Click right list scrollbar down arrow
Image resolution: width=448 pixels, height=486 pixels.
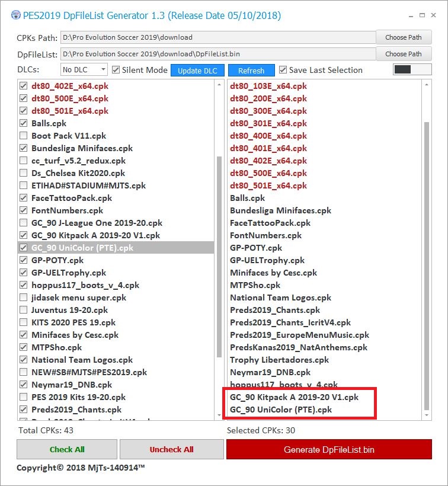[427, 415]
